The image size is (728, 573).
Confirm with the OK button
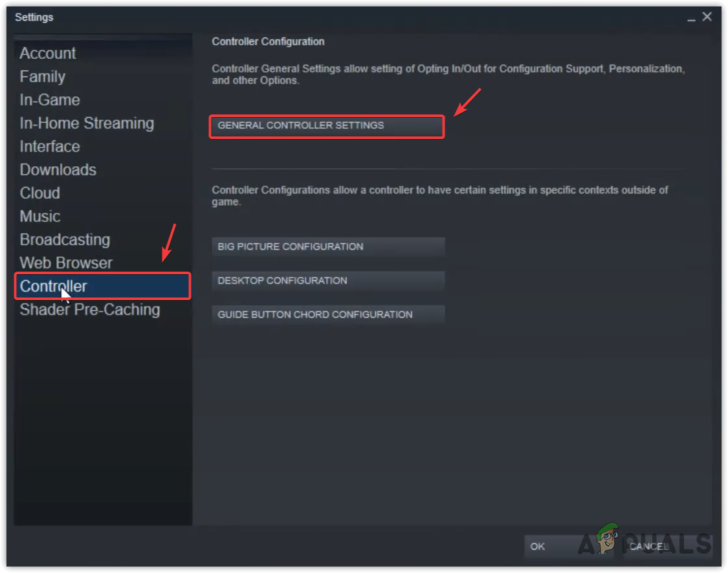click(569, 546)
